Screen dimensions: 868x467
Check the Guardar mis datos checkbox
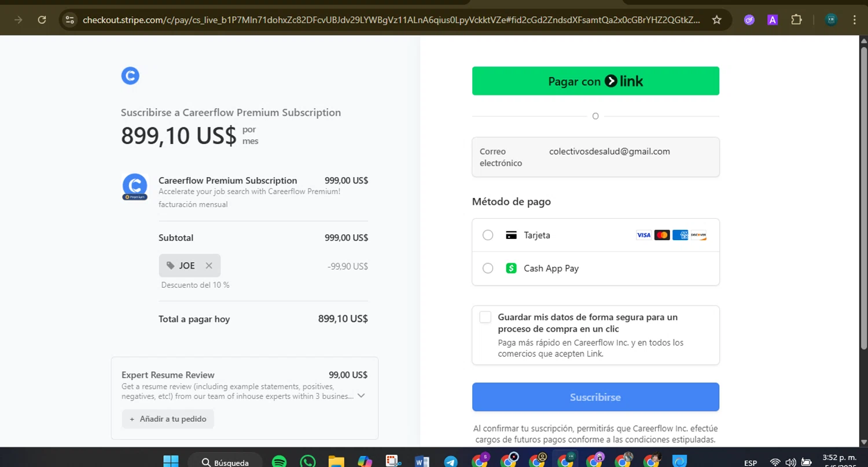tap(486, 317)
